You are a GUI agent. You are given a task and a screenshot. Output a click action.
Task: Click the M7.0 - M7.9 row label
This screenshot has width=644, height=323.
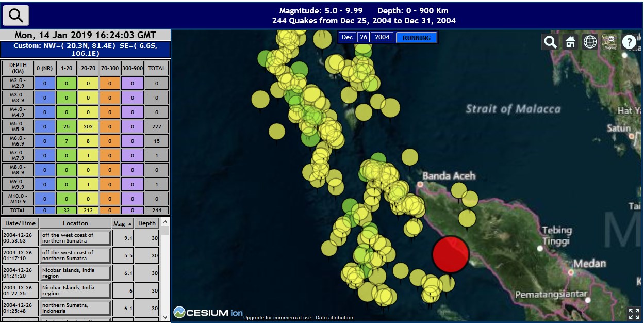click(x=18, y=155)
